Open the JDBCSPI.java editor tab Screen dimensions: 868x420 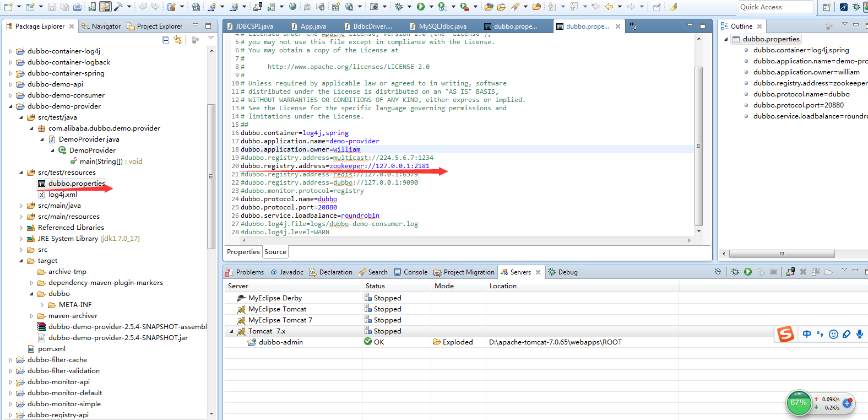tap(249, 26)
